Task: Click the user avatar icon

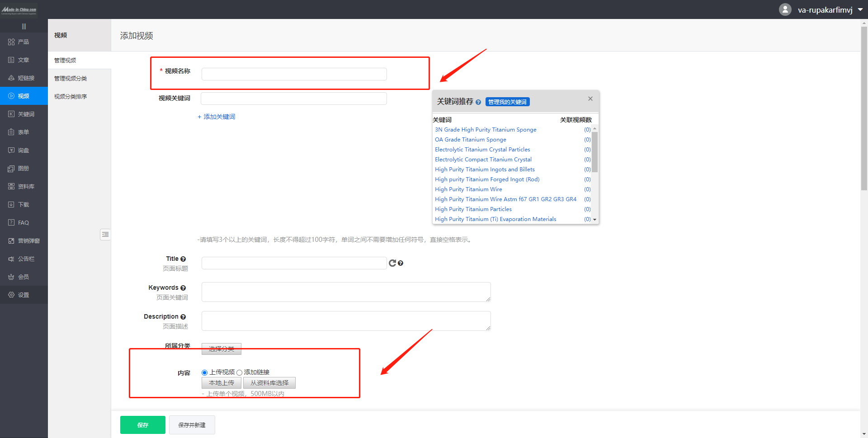Action: [785, 9]
